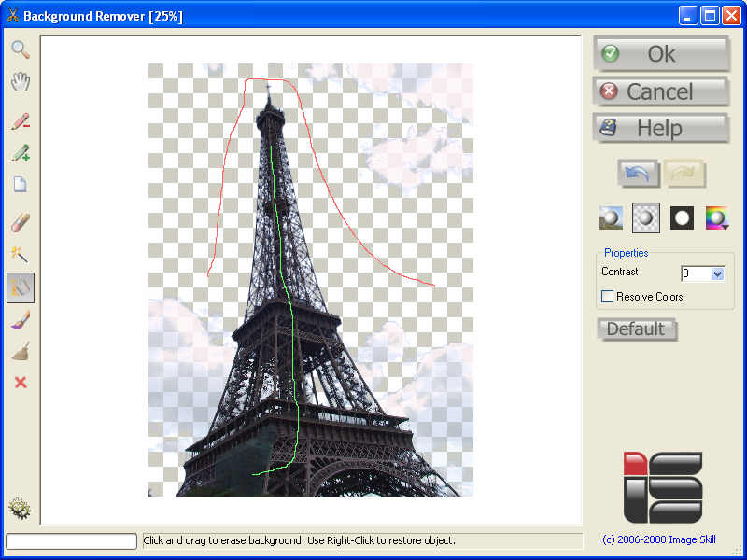Click the Ok button

pos(662,54)
